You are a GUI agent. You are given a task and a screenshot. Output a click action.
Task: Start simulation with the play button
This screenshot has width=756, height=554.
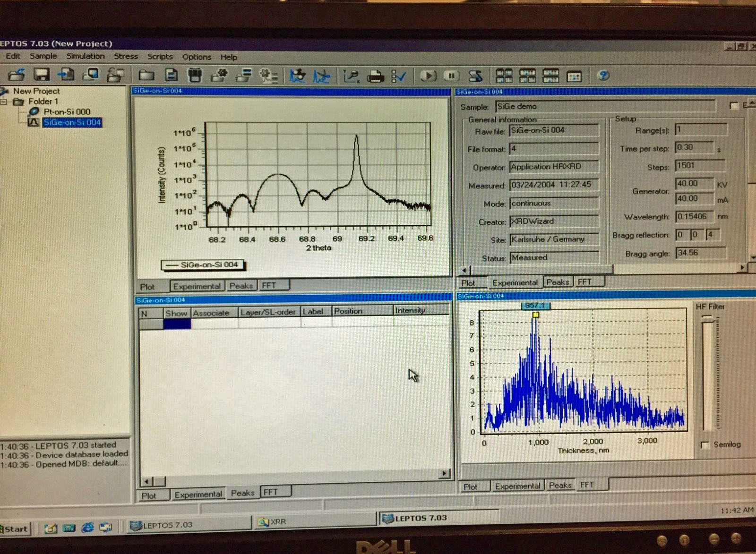[428, 76]
